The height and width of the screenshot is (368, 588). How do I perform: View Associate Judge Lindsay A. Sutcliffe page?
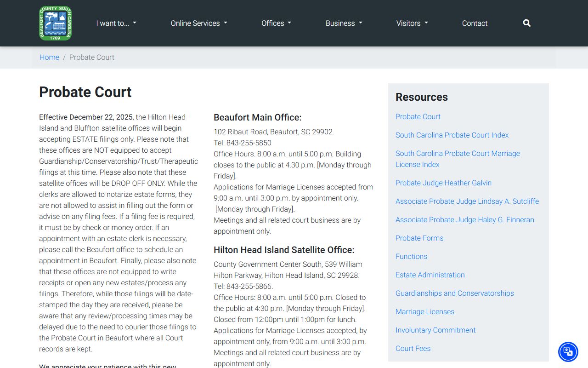(467, 201)
